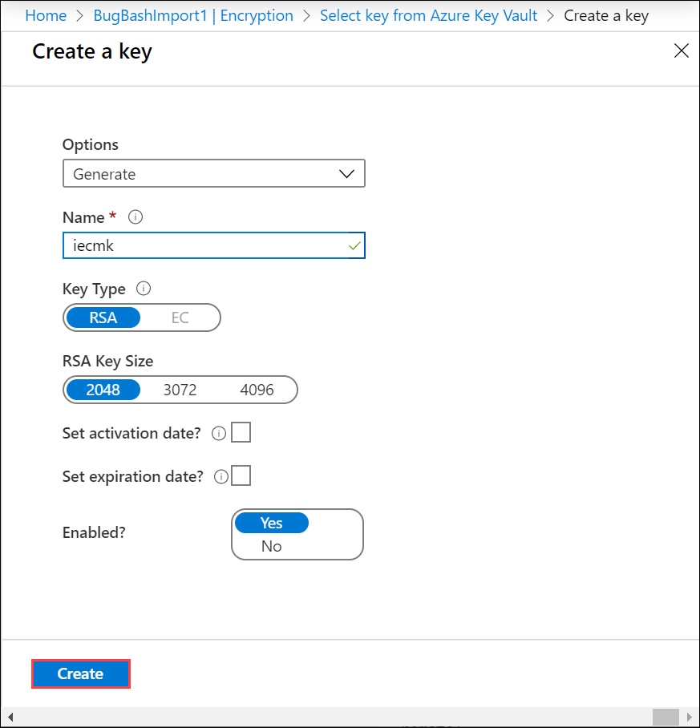This screenshot has width=700, height=728.
Task: Click the green checkmark in Name field
Action: pos(353,245)
